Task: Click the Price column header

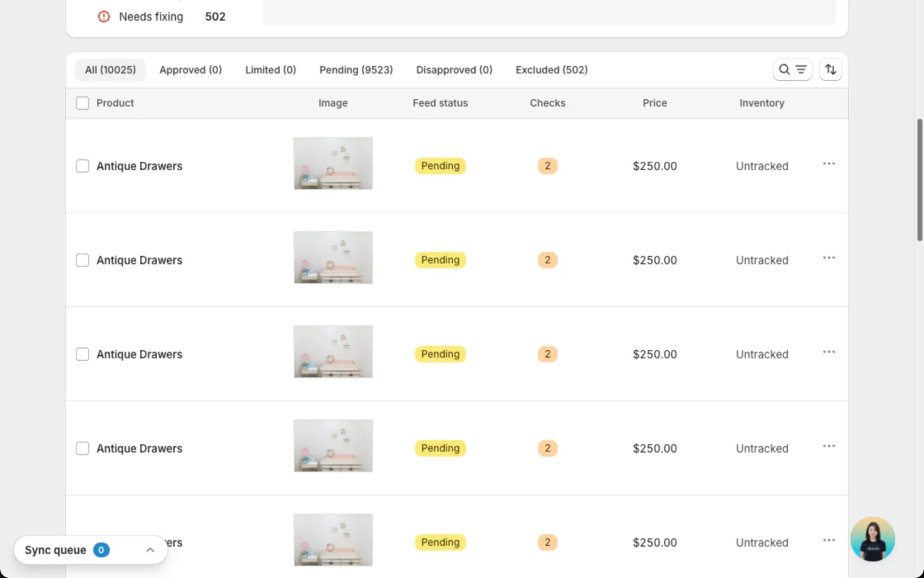Action: pos(654,103)
